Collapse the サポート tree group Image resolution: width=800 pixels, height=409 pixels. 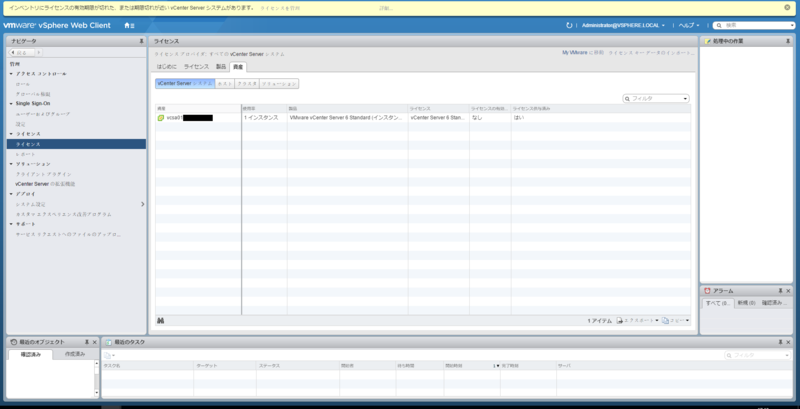tap(11, 224)
